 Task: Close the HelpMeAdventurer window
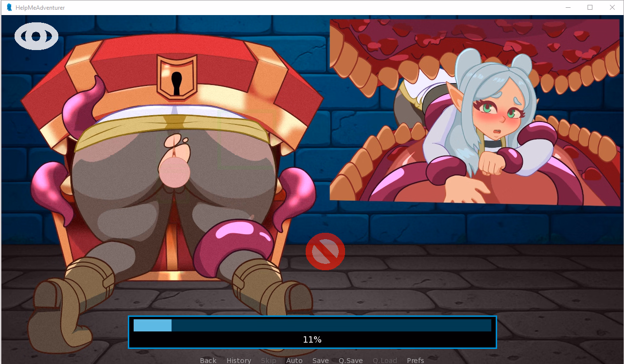[x=612, y=7]
